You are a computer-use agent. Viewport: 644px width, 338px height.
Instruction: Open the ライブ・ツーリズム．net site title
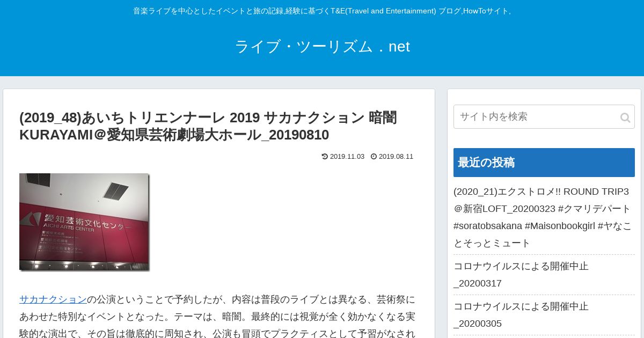click(x=322, y=47)
